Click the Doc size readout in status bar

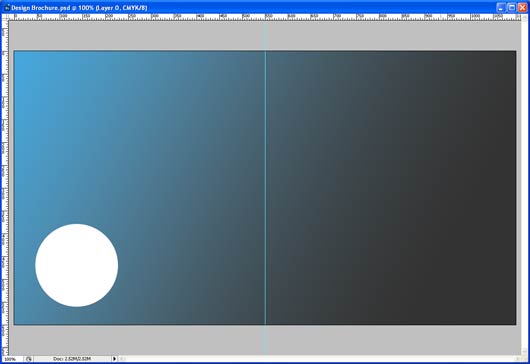(72, 359)
